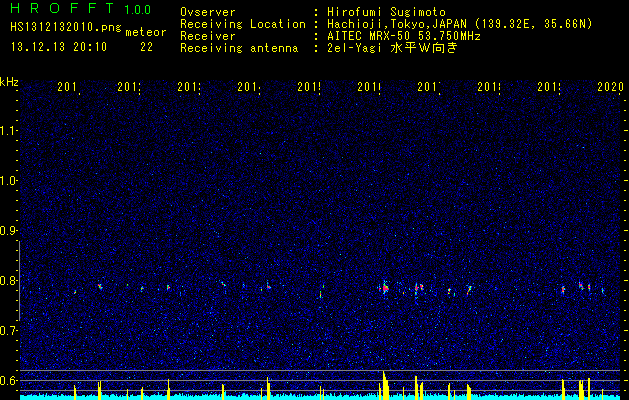Viewport: 629px width, 400px height.
Task: Click the 0.7 frequency axis label
Action: pyautogui.click(x=8, y=331)
